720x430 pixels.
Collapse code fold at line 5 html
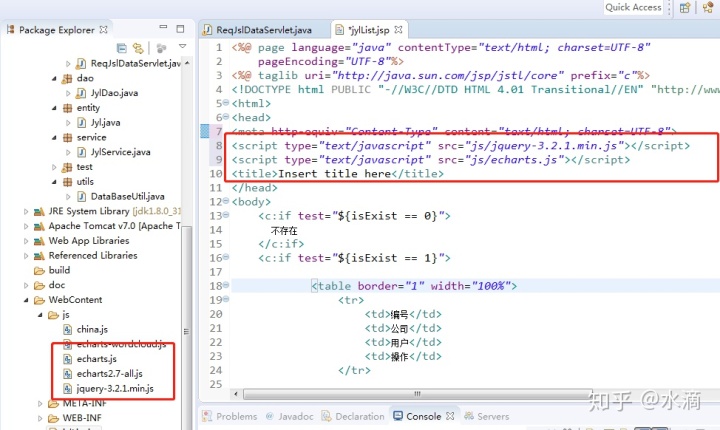[226, 103]
